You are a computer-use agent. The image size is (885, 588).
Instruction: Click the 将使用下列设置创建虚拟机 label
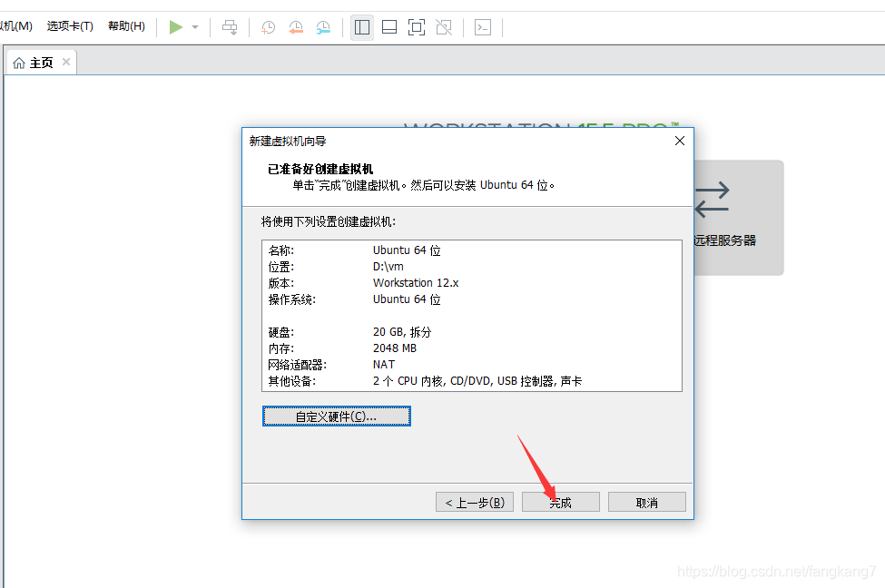coord(329,221)
